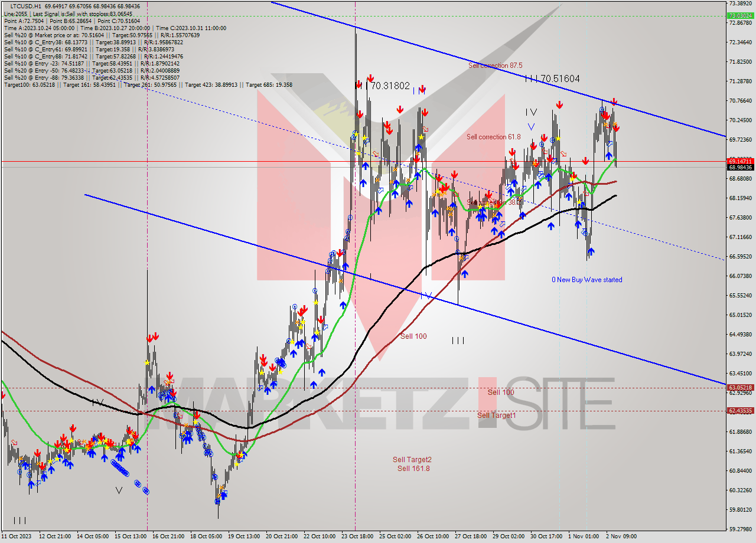Click the '19 Oct 13:00' time axis label
Screen dimensions: 756x543
pyautogui.click(x=243, y=537)
